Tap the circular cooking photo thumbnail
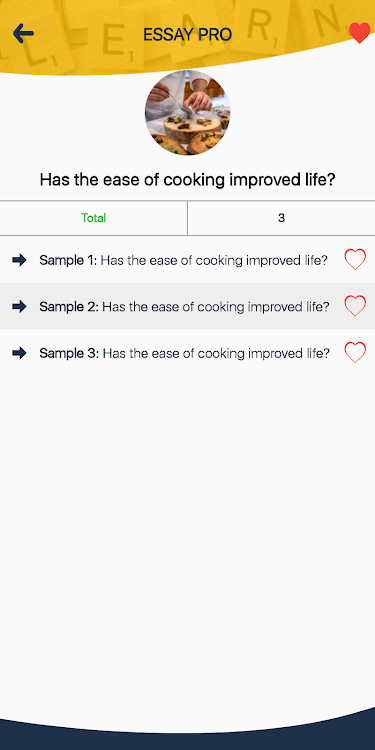The image size is (375, 750). (188, 112)
